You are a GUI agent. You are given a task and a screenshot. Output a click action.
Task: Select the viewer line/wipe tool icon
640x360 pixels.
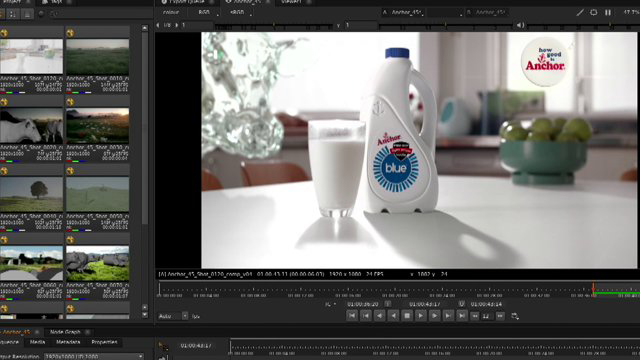[x=580, y=13]
